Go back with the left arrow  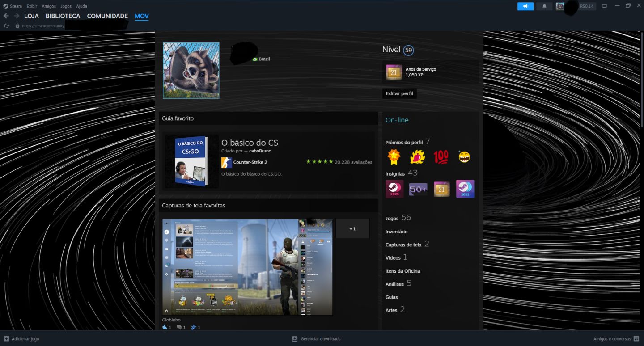click(6, 16)
